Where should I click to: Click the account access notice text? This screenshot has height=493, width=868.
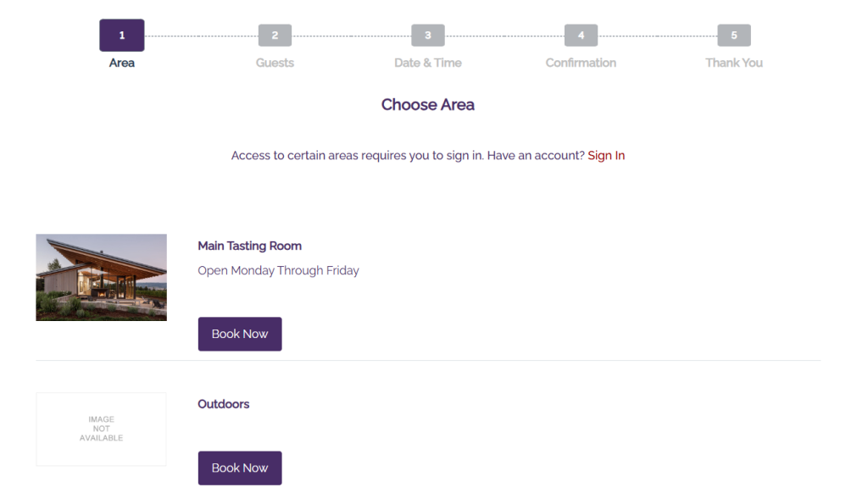(x=407, y=156)
